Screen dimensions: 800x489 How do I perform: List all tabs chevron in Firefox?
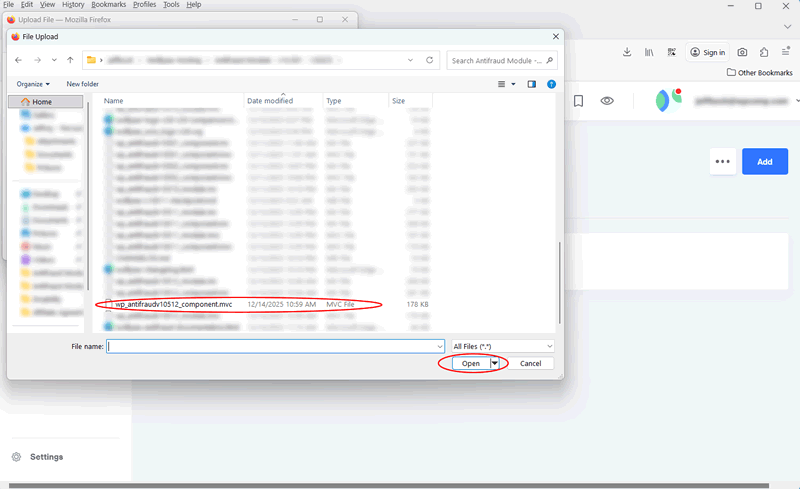click(x=787, y=27)
